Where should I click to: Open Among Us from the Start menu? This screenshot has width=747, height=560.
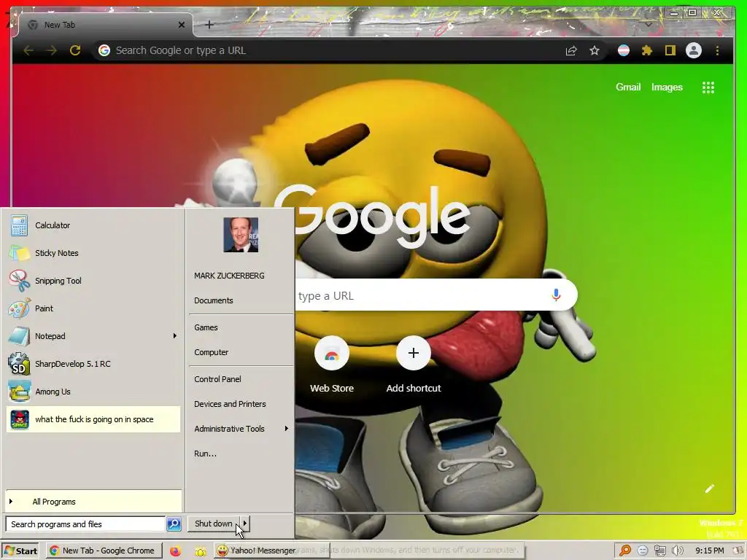(93, 392)
